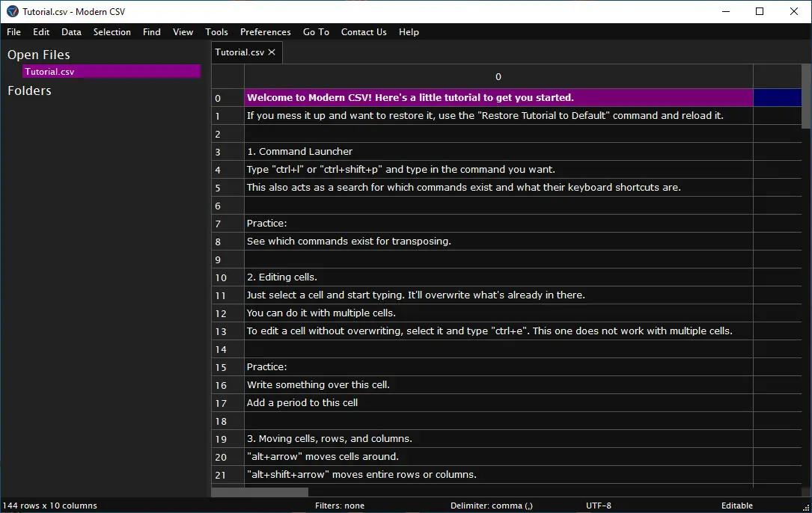812x513 pixels.
Task: Open the Edit menu
Action: (x=41, y=32)
